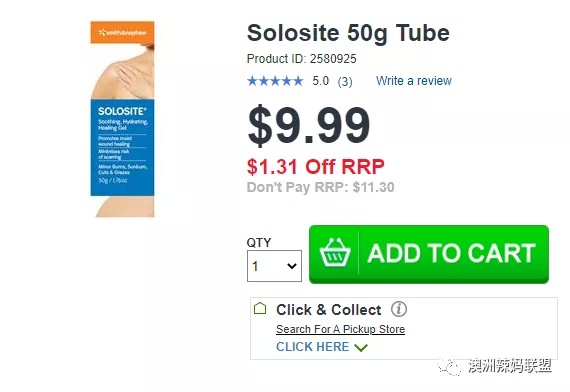Open the QTY quantity dropdown
The height and width of the screenshot is (392, 570).
pyautogui.click(x=274, y=266)
